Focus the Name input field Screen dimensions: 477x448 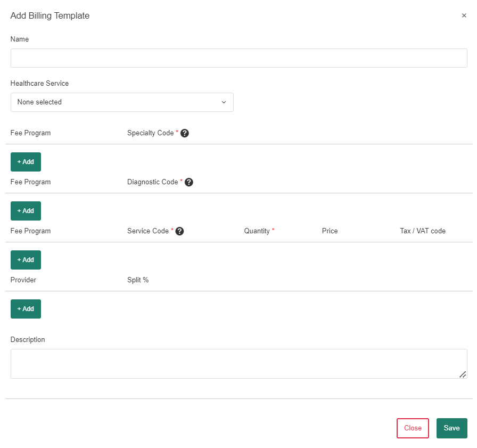(x=239, y=58)
